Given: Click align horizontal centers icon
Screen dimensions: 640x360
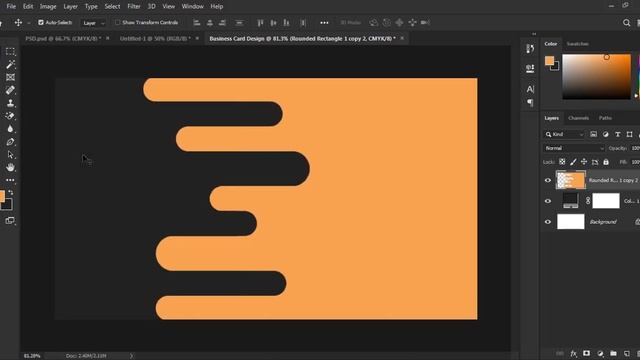Looking at the screenshot, I should coord(209,23).
